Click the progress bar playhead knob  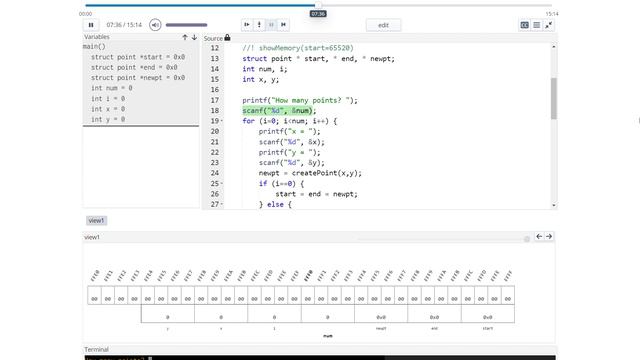click(x=318, y=5)
